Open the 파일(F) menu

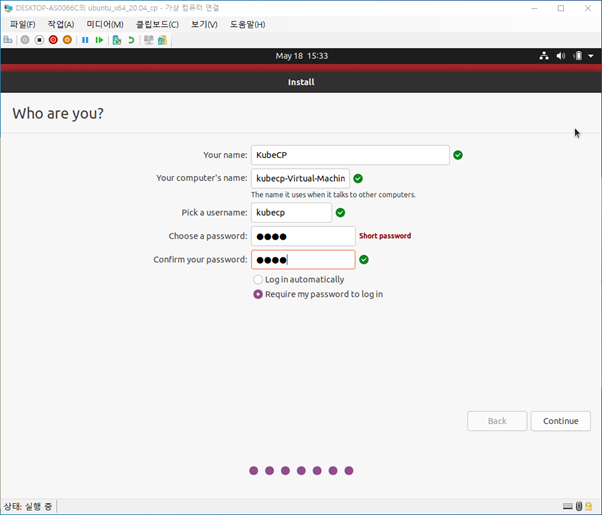23,25
